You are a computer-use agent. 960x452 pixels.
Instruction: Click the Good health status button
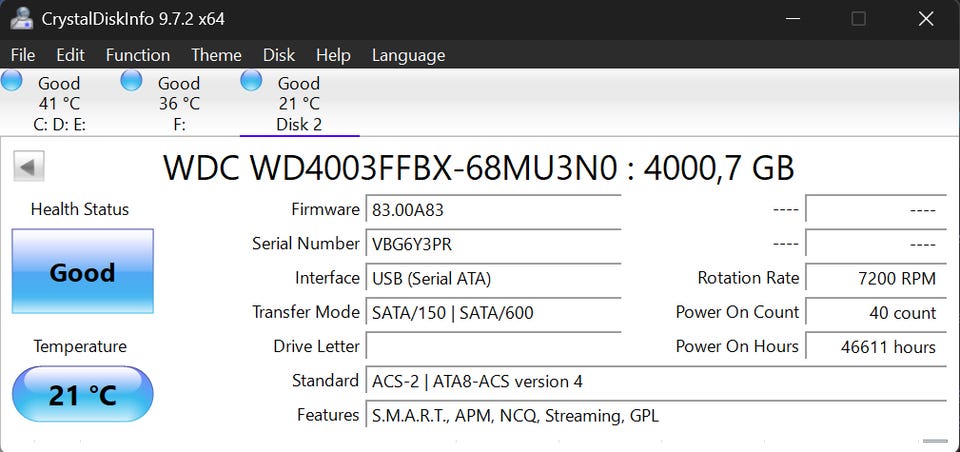click(82, 272)
